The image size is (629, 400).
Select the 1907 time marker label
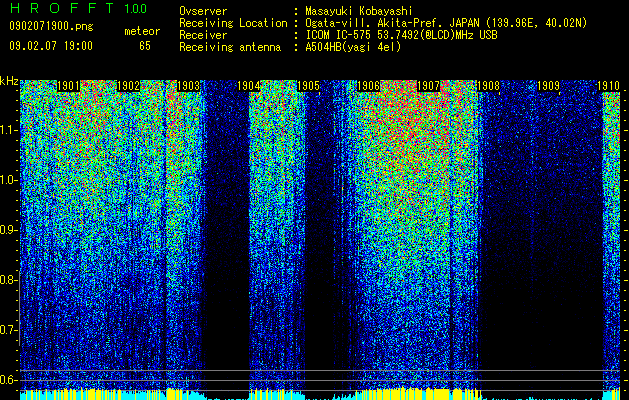(x=428, y=86)
